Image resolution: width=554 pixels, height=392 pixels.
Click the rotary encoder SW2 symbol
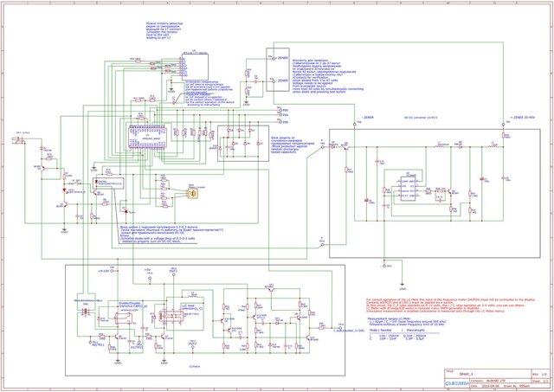click(x=193, y=193)
